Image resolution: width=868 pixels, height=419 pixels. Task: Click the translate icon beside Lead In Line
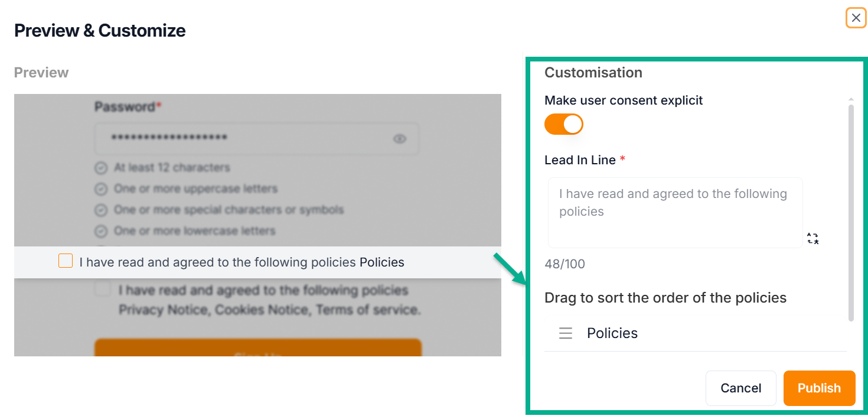813,238
